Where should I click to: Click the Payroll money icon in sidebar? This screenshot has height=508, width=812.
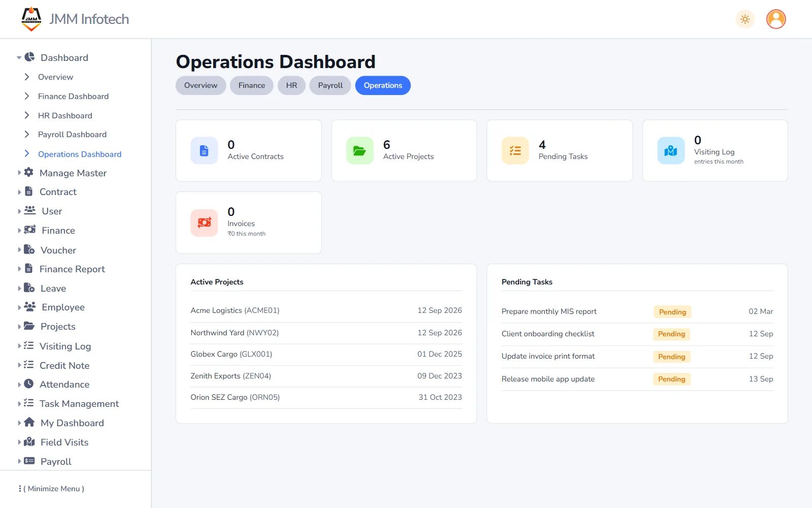coord(29,461)
